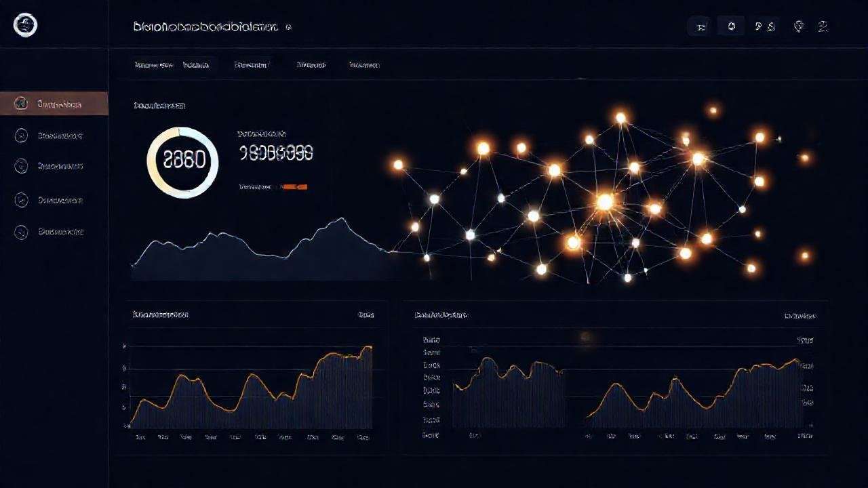
Task: Click the brightest central node in the network graph
Action: coord(605,201)
